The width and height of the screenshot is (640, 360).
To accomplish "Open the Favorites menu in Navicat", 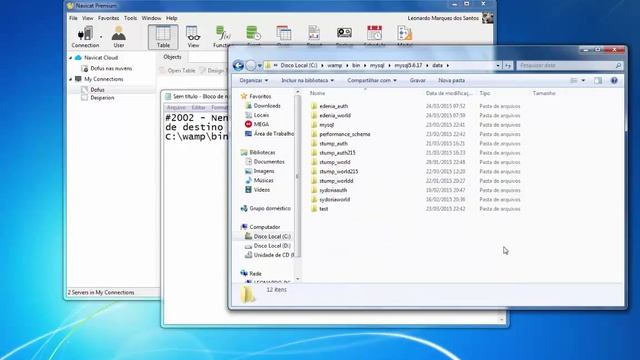I will click(x=109, y=18).
